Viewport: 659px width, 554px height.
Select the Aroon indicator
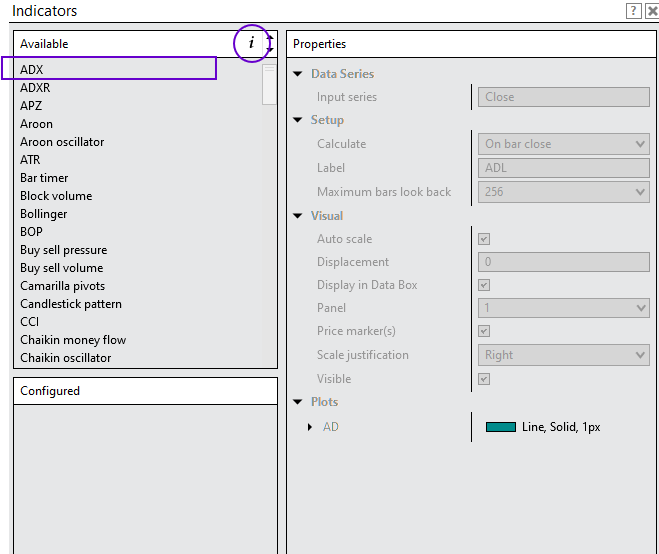click(36, 124)
